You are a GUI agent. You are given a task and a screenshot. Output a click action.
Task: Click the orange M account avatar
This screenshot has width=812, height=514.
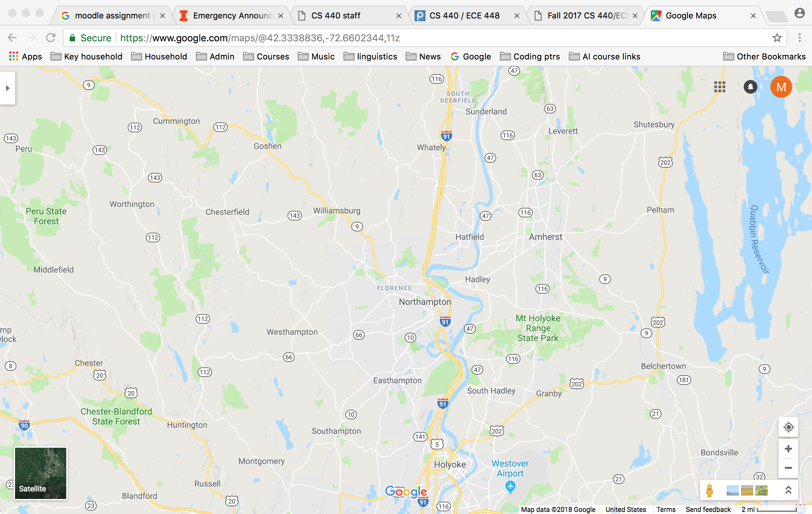tap(781, 87)
